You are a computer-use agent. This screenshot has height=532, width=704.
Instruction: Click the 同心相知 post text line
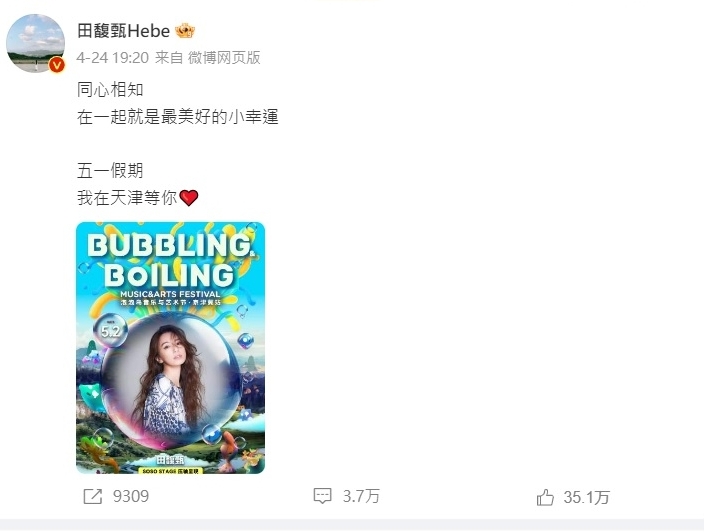[110, 90]
